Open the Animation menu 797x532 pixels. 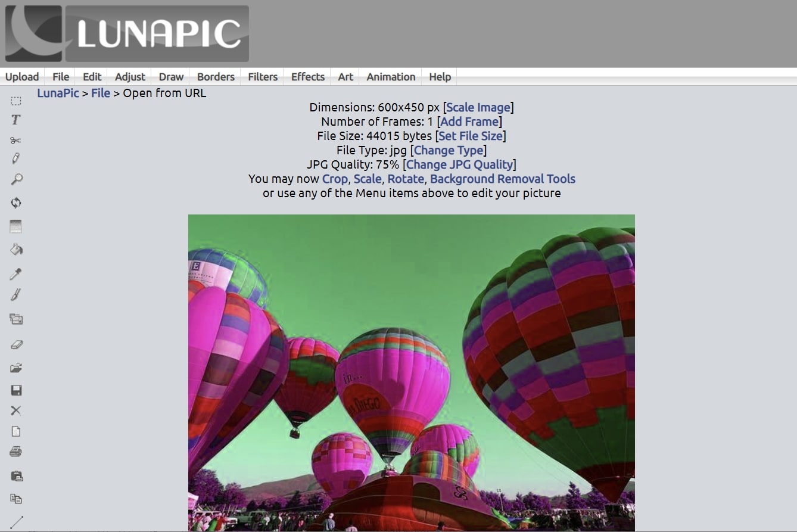[390, 76]
